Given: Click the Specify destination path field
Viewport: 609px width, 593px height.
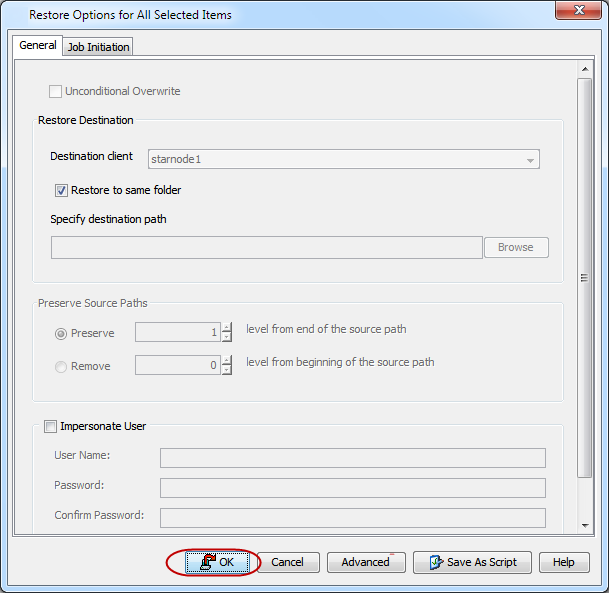Looking at the screenshot, I should pyautogui.click(x=266, y=247).
